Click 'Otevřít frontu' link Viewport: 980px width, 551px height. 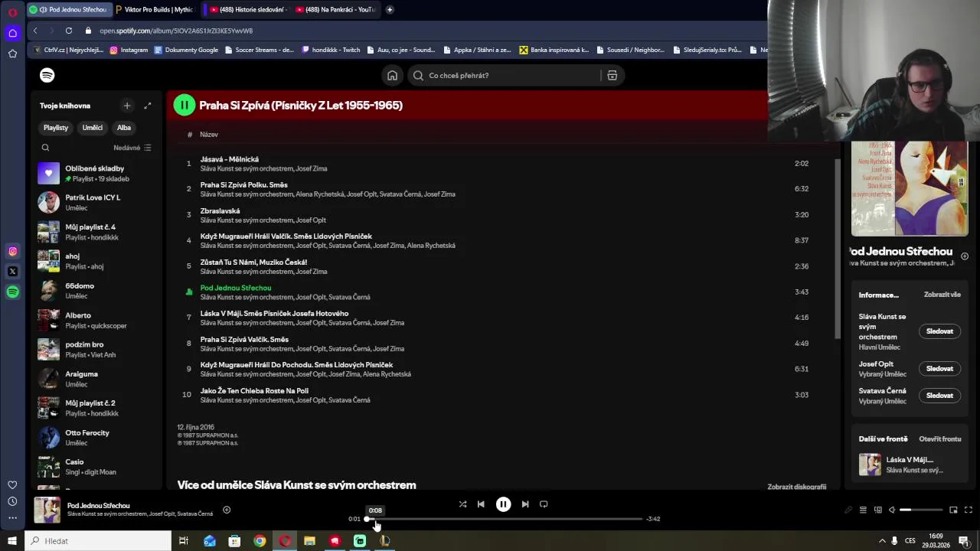[x=939, y=439]
